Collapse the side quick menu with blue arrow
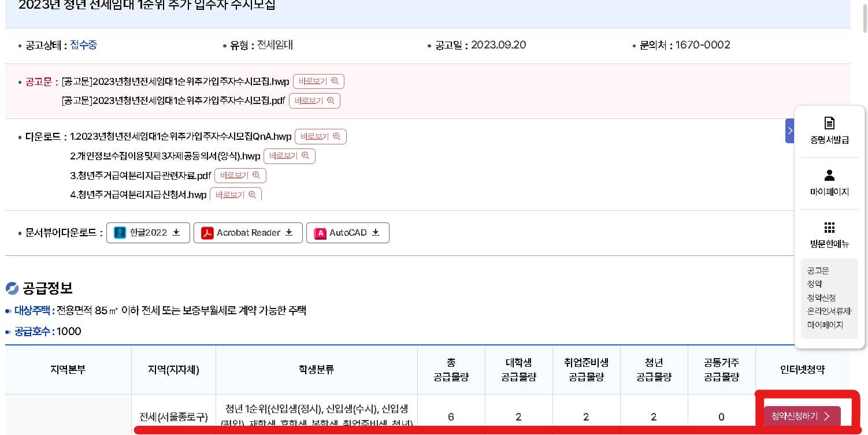The width and height of the screenshot is (868, 435). 790,131
